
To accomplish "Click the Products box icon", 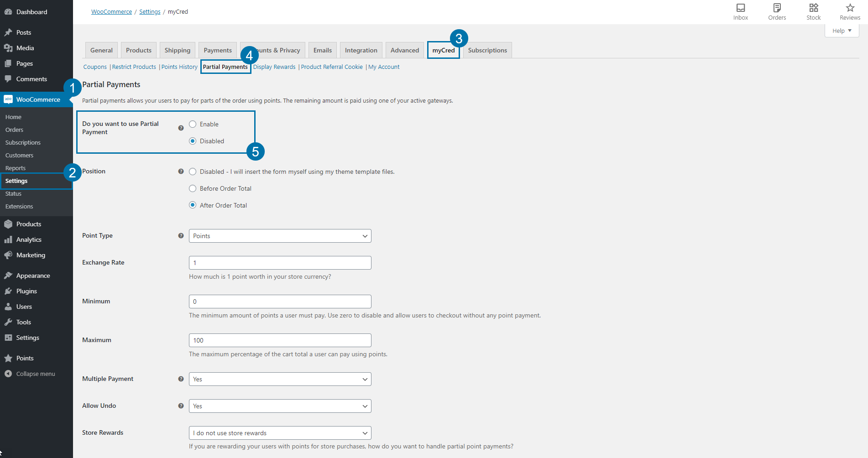I will click(8, 224).
